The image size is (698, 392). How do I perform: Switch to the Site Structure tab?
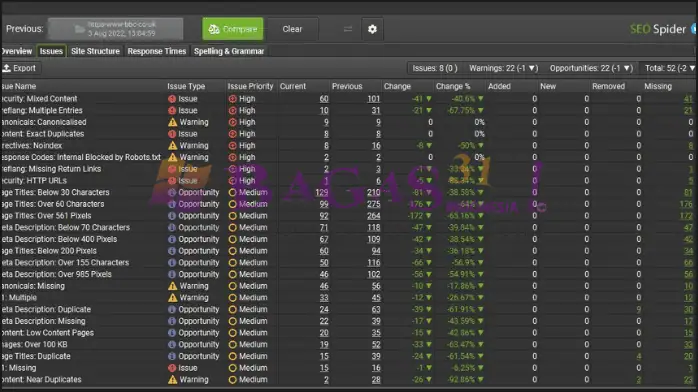coord(95,51)
